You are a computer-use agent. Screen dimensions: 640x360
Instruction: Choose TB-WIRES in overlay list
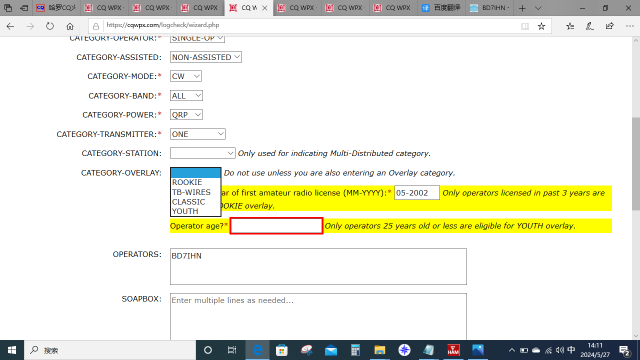pos(196,192)
